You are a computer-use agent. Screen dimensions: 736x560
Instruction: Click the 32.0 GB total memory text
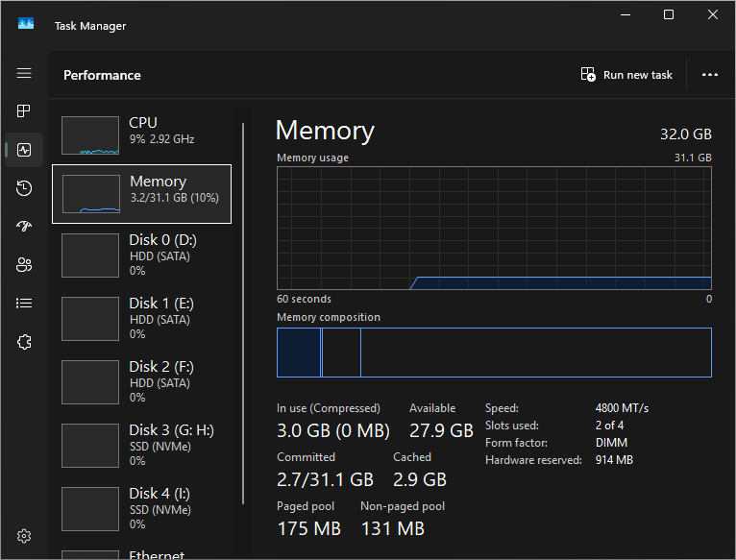686,134
